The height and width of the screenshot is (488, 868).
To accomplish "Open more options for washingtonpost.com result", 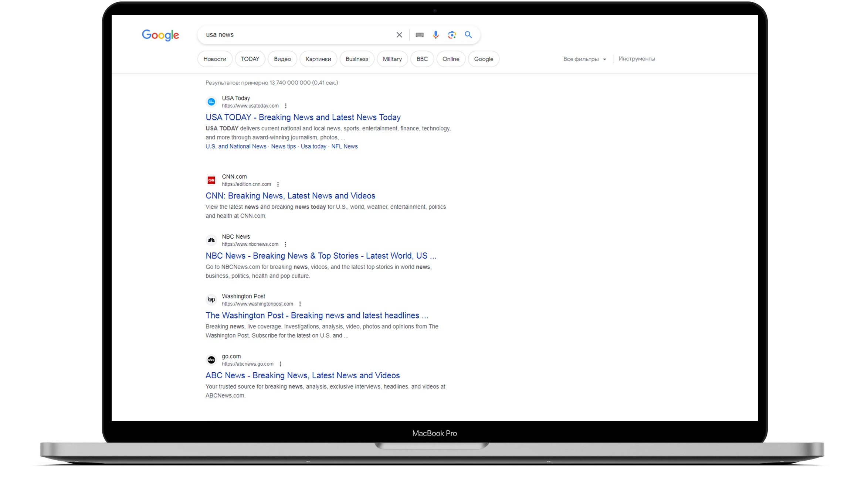I will [x=300, y=304].
